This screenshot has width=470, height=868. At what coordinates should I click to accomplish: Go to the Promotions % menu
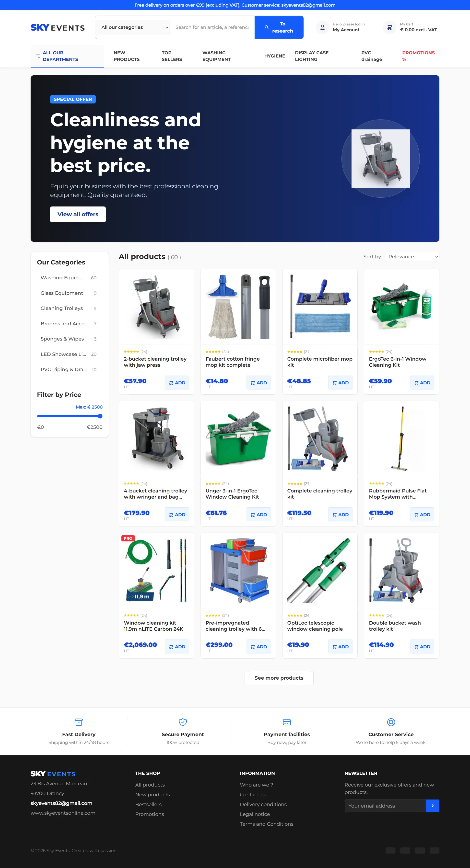[x=418, y=56]
